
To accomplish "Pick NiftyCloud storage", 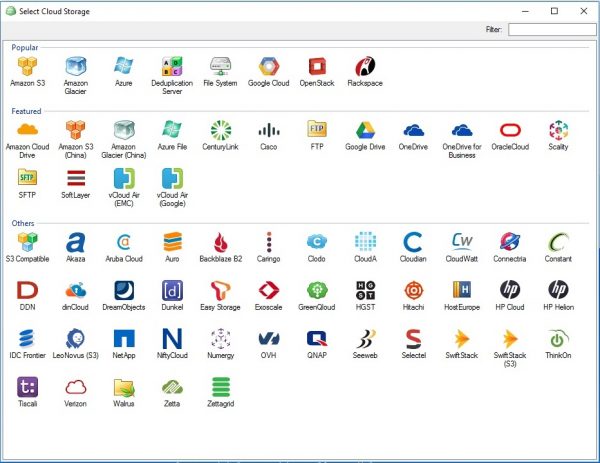I will (172, 338).
